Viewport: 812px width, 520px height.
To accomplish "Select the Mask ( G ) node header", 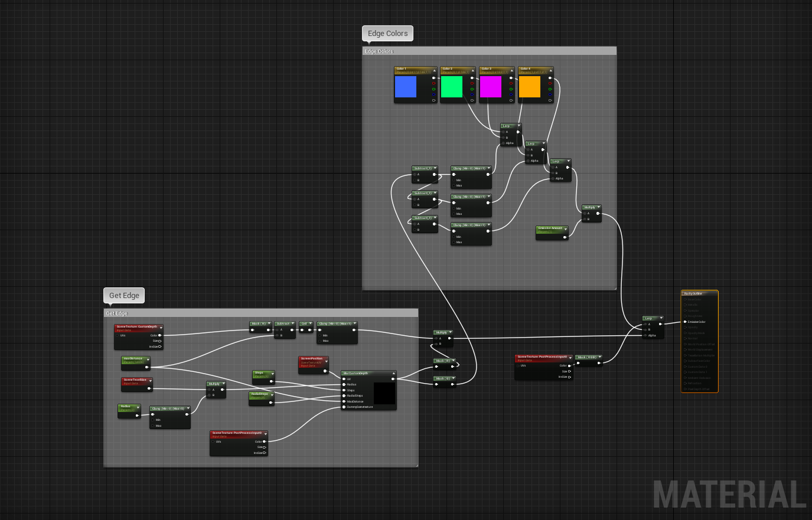I will [445, 378].
